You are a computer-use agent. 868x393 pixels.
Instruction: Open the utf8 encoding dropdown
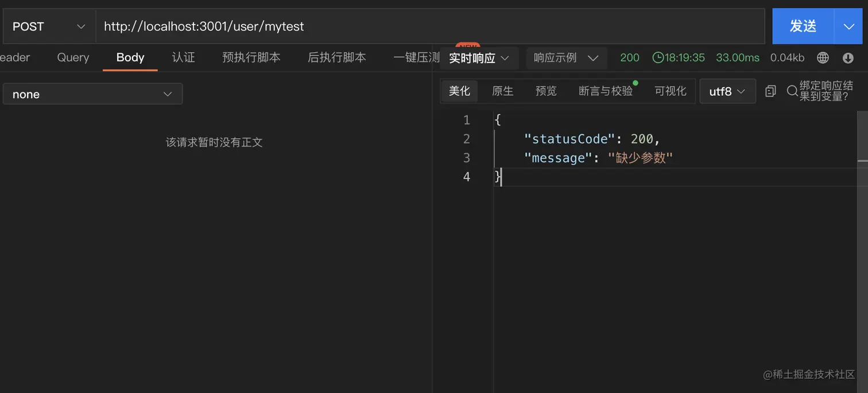coord(727,91)
